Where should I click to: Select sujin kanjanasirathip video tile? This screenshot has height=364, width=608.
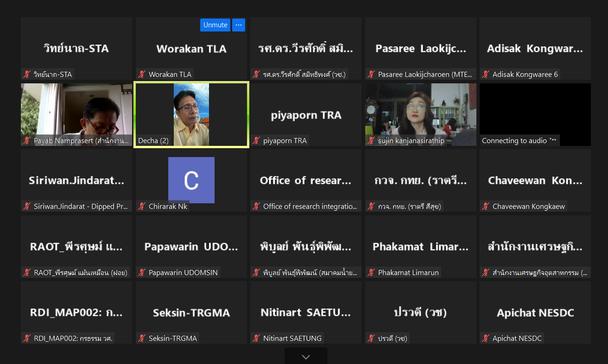click(421, 115)
